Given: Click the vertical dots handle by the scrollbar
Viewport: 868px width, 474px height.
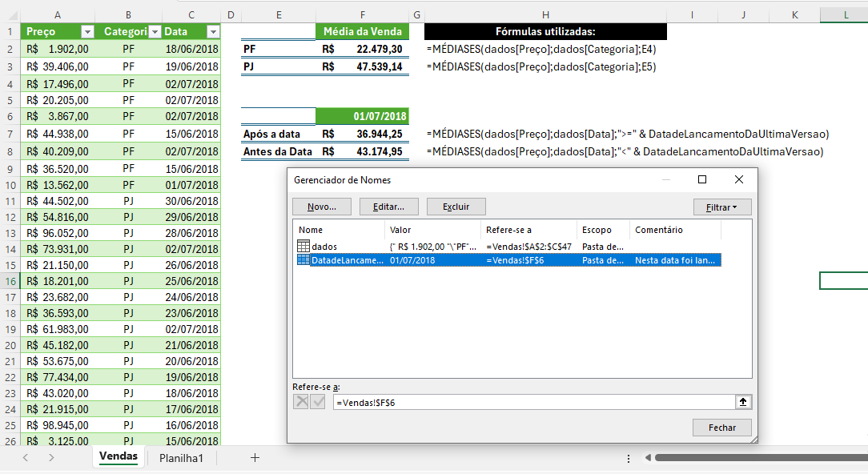Looking at the screenshot, I should pyautogui.click(x=629, y=458).
